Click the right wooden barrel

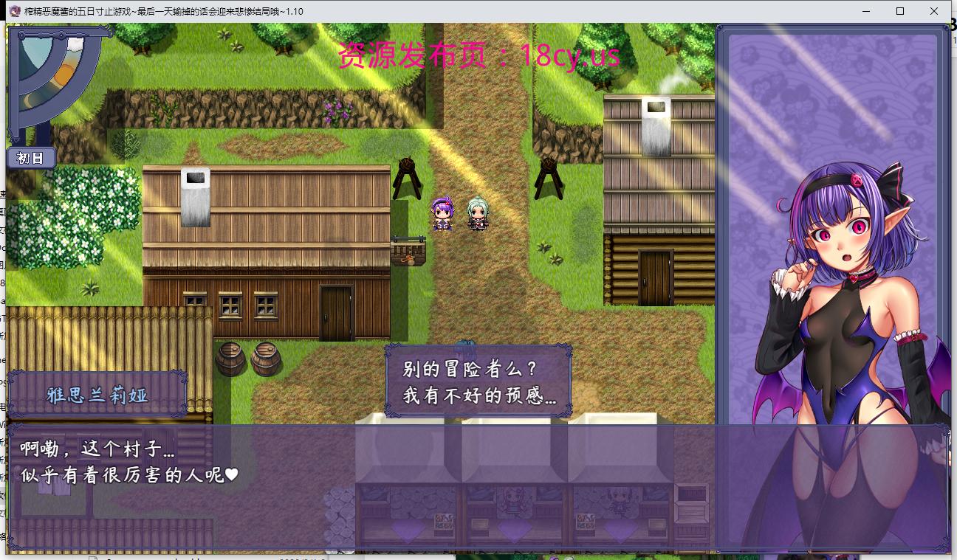click(x=266, y=359)
